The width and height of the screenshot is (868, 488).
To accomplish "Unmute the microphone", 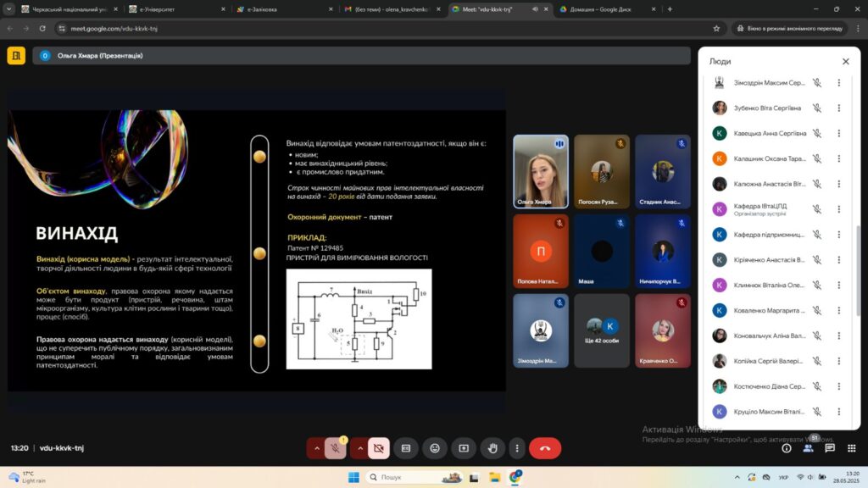I will coord(337,448).
